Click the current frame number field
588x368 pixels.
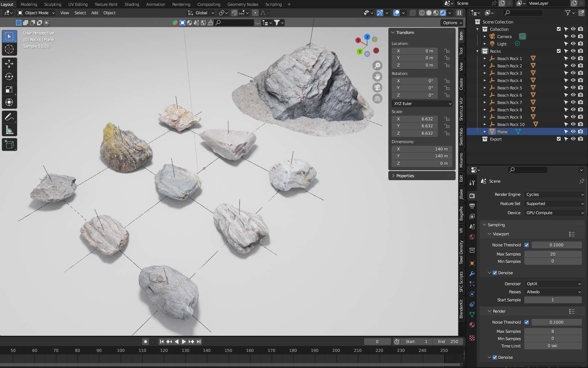coord(377,342)
